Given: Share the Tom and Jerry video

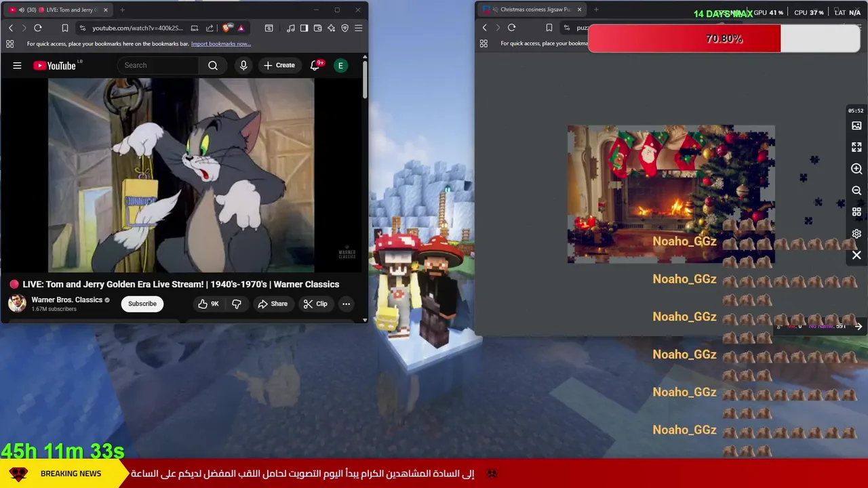Looking at the screenshot, I should click(x=273, y=304).
